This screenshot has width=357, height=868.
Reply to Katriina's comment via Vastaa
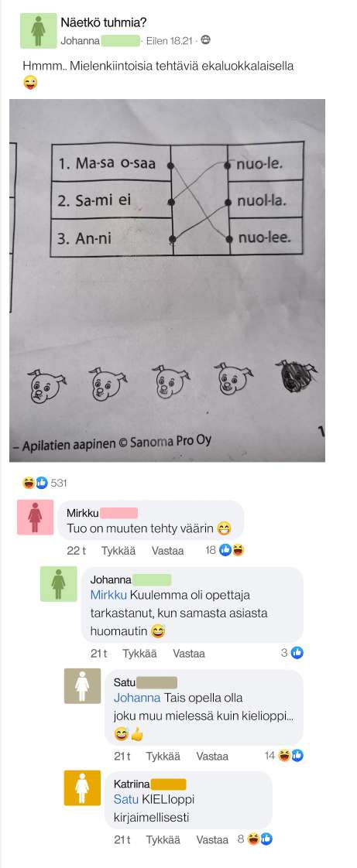click(x=212, y=840)
